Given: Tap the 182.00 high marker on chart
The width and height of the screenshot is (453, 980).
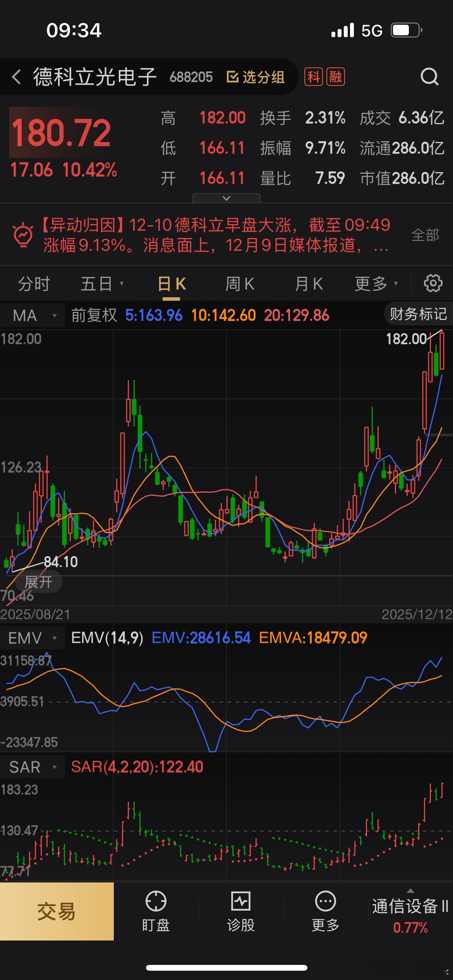Looking at the screenshot, I should 406,339.
